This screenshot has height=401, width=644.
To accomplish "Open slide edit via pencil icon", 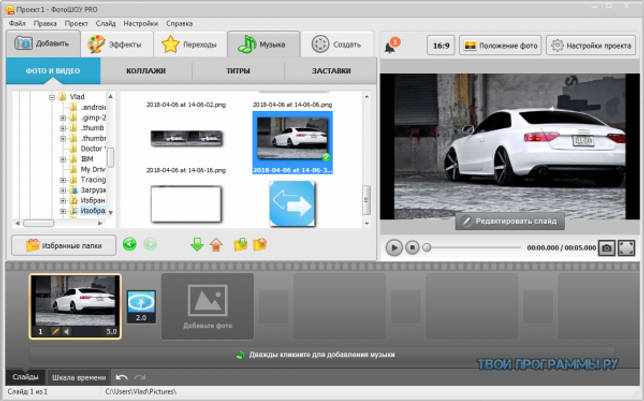I will [55, 332].
